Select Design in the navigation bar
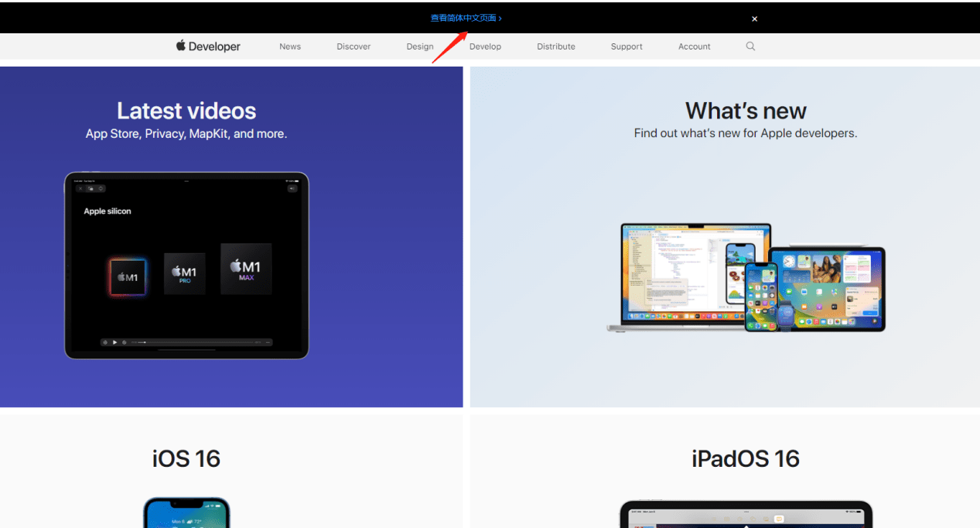The width and height of the screenshot is (980, 528). click(x=420, y=46)
